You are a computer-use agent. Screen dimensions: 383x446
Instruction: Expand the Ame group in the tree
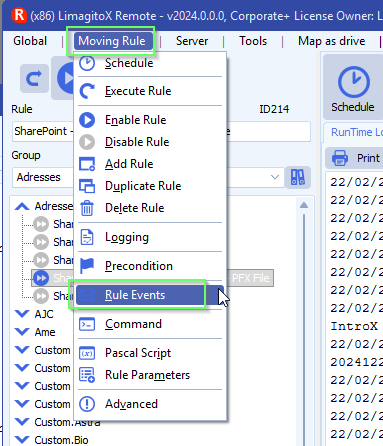coord(22,332)
